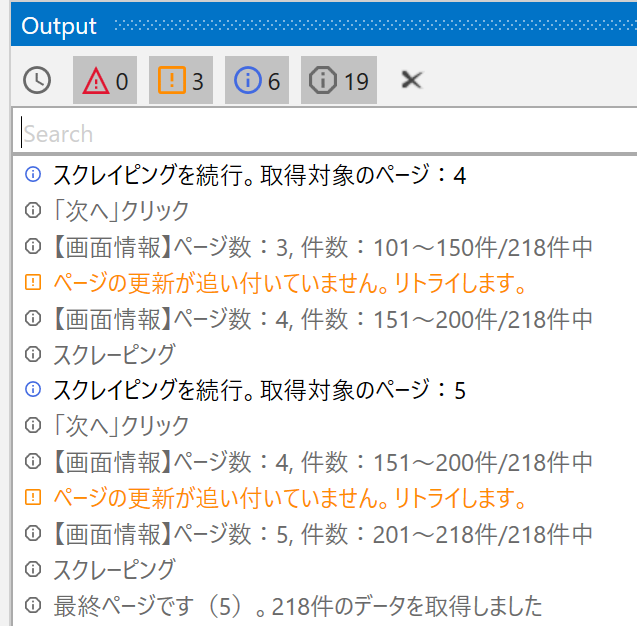
Task: Click the trace icon beside first '「次へ」クリック'
Action: pos(33,210)
